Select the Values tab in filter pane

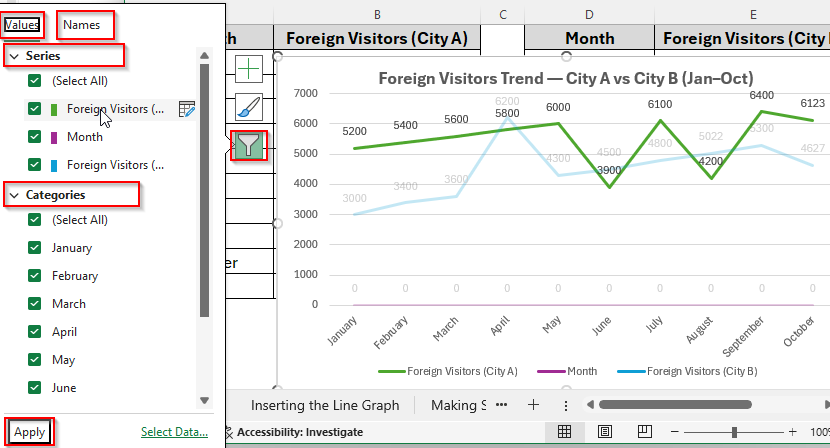point(22,25)
